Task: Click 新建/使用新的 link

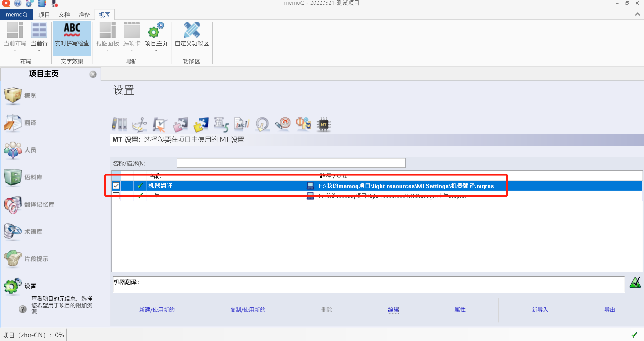Action: (157, 309)
